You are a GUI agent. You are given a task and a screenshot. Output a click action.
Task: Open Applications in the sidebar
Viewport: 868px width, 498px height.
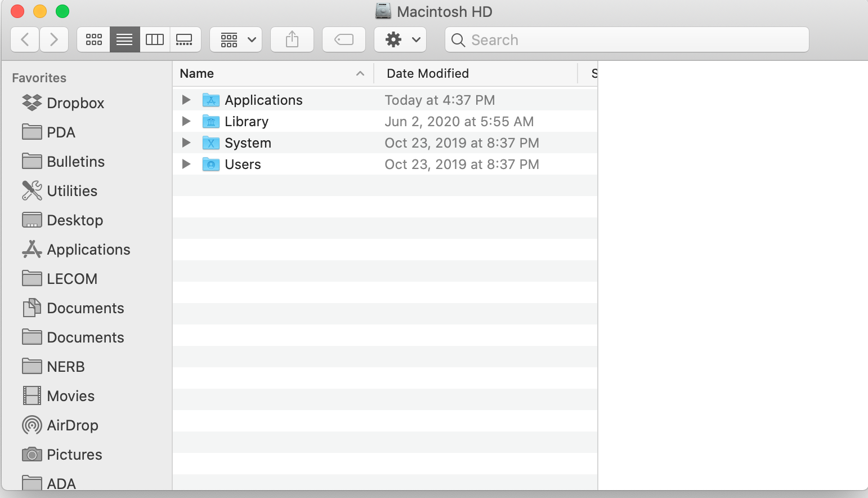(76, 250)
